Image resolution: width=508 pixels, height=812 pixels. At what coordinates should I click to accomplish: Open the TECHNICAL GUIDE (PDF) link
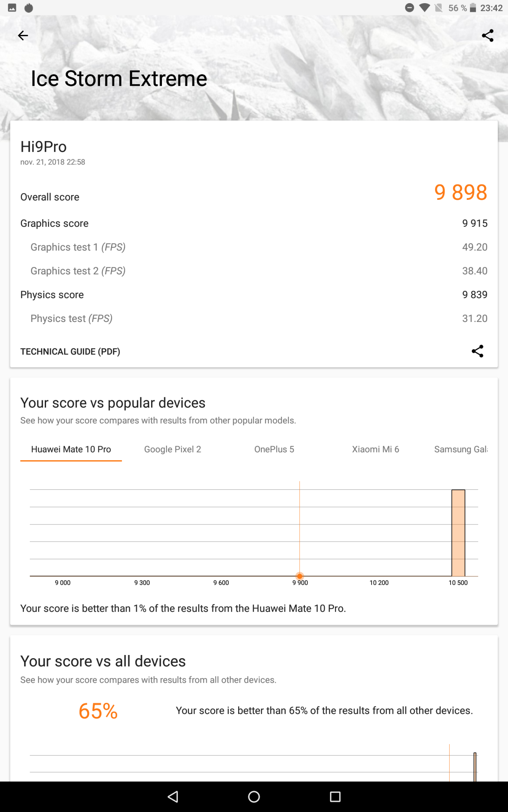coord(70,352)
